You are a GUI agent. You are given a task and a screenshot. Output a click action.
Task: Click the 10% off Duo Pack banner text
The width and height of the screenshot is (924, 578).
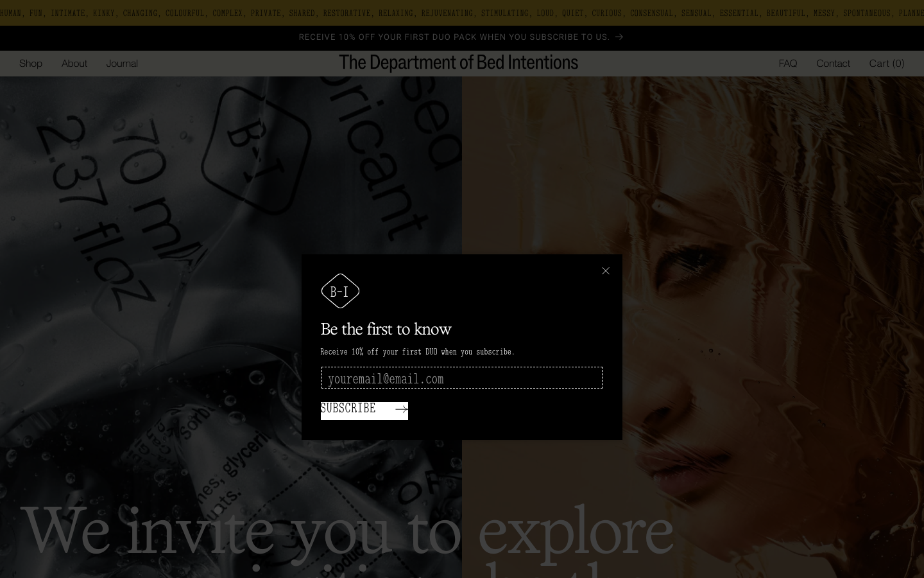(454, 37)
